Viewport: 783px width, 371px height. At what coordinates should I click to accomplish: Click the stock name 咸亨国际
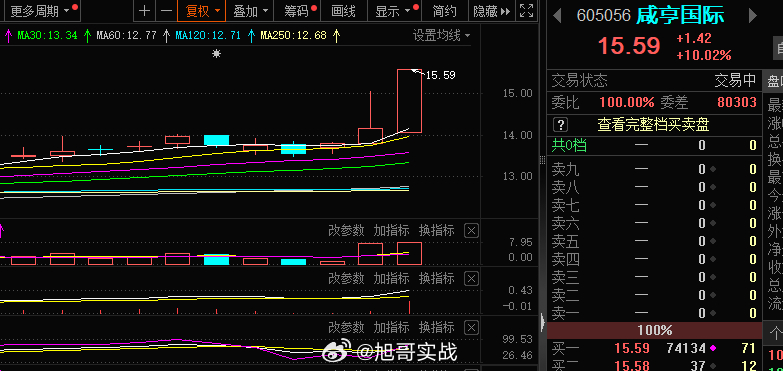pyautogui.click(x=680, y=15)
